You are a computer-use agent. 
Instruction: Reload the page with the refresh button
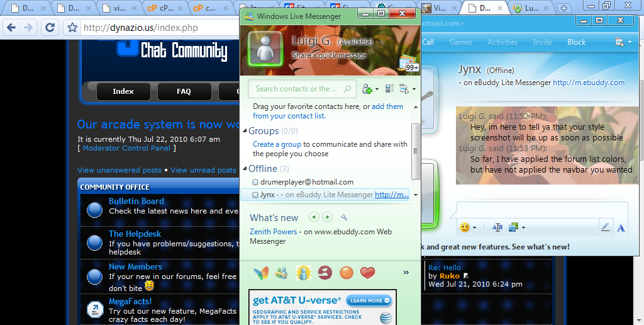pos(50,28)
